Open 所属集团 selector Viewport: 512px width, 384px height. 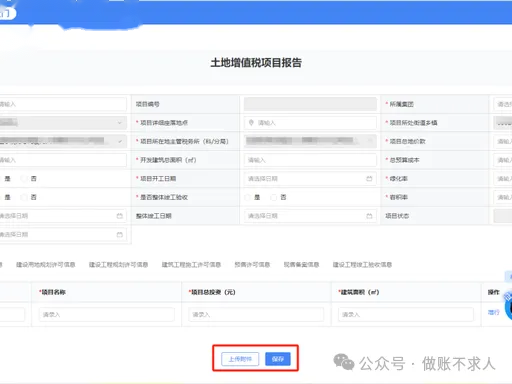coord(503,104)
